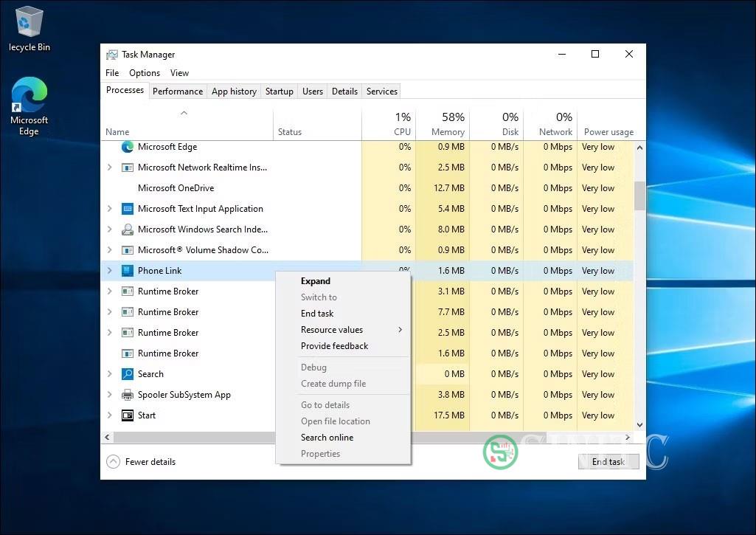Select the 5.4 MB memory value
Viewport: 756px width, 535px height.
pyautogui.click(x=451, y=209)
